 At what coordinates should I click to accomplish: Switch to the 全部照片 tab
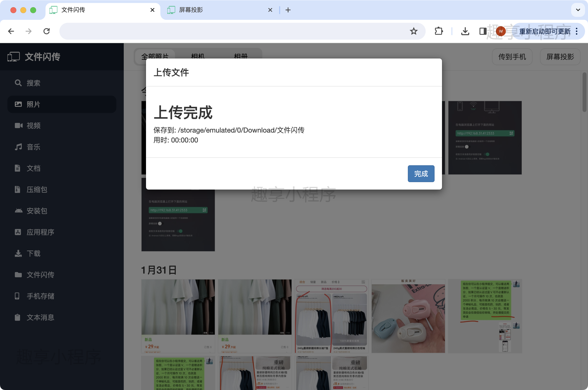(x=155, y=56)
